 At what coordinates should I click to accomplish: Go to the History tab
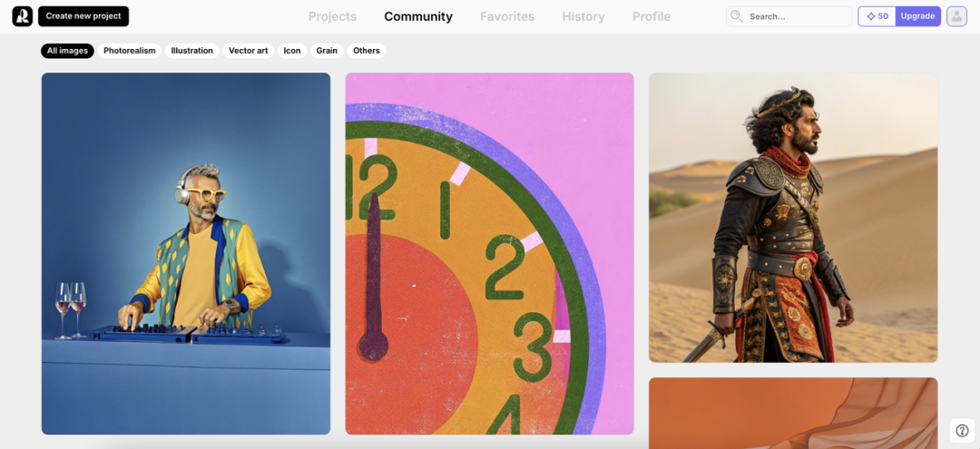coord(583,17)
